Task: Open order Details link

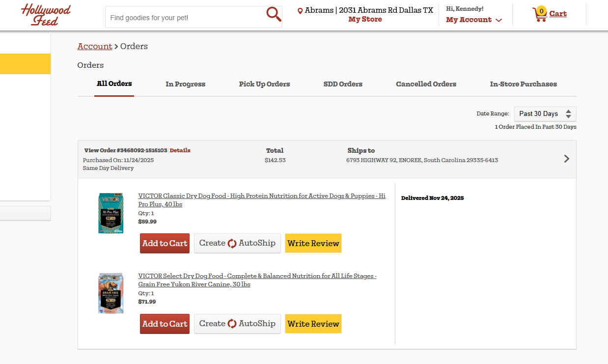Action: (x=180, y=150)
